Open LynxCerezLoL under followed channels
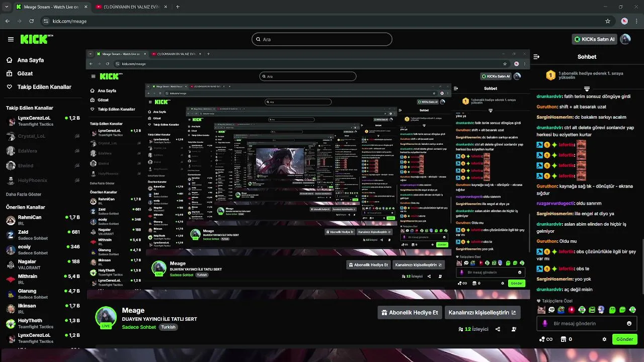644x362 pixels. (x=42, y=121)
